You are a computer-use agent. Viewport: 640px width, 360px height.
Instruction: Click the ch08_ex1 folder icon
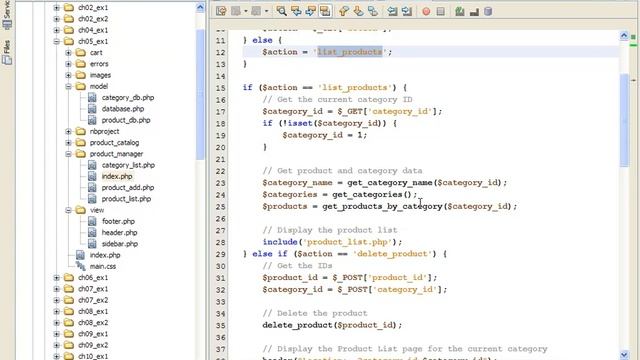coord(69,311)
